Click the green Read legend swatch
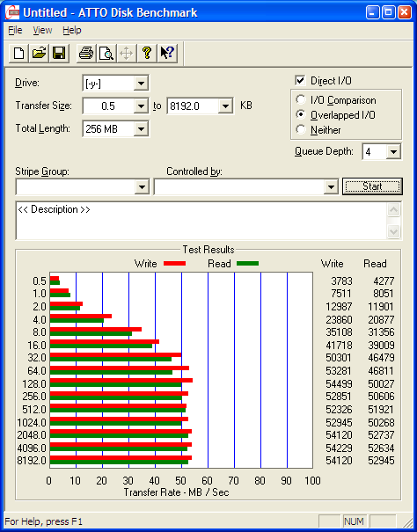This screenshot has height=532, width=417. click(x=247, y=263)
